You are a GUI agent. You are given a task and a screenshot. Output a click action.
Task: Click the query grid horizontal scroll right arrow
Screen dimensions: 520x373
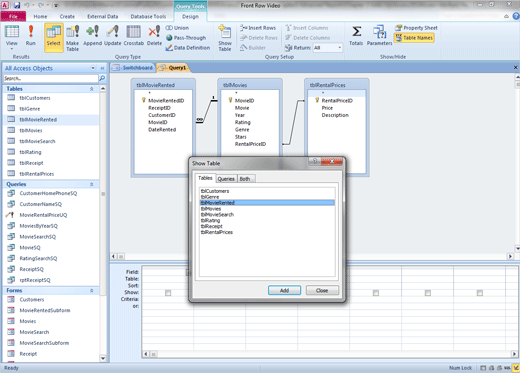click(x=514, y=354)
